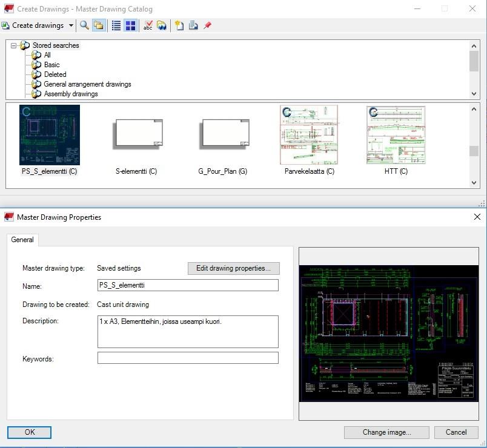The image size is (487, 448).
Task: Click the Change image button
Action: [386, 432]
